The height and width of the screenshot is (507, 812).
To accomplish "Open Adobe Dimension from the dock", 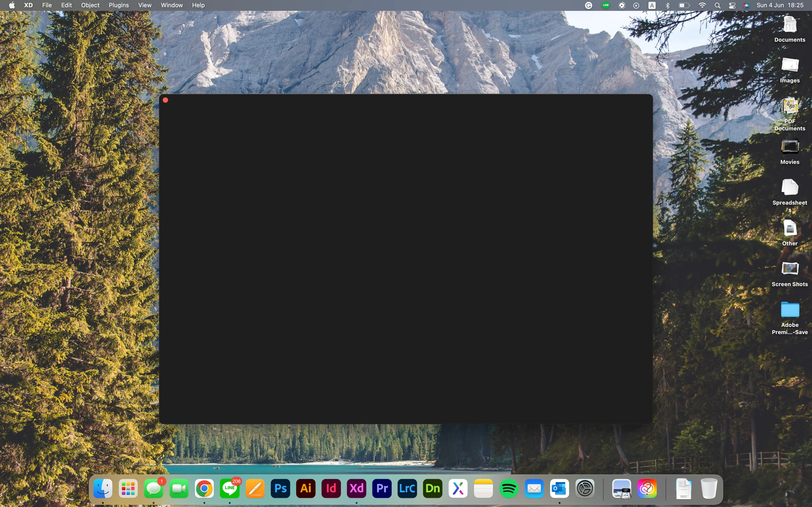I will coord(433,489).
